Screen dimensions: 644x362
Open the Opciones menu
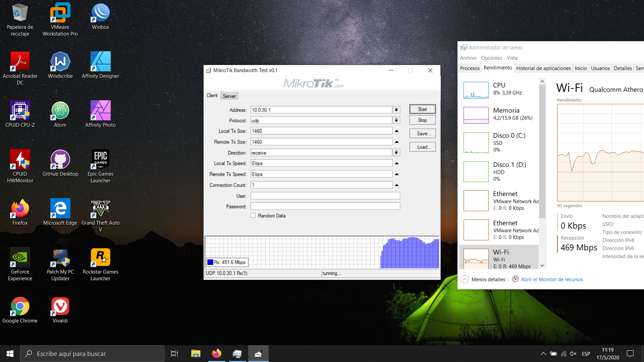pos(491,58)
